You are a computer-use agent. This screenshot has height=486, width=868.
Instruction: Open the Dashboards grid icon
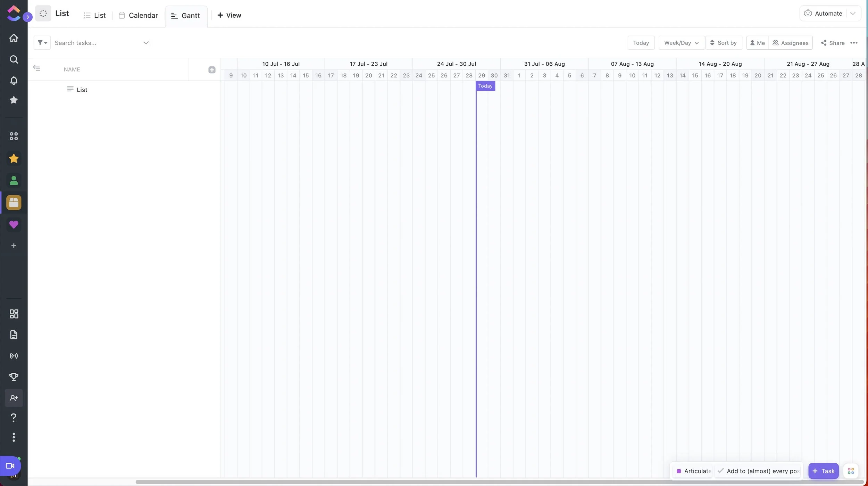(x=14, y=314)
